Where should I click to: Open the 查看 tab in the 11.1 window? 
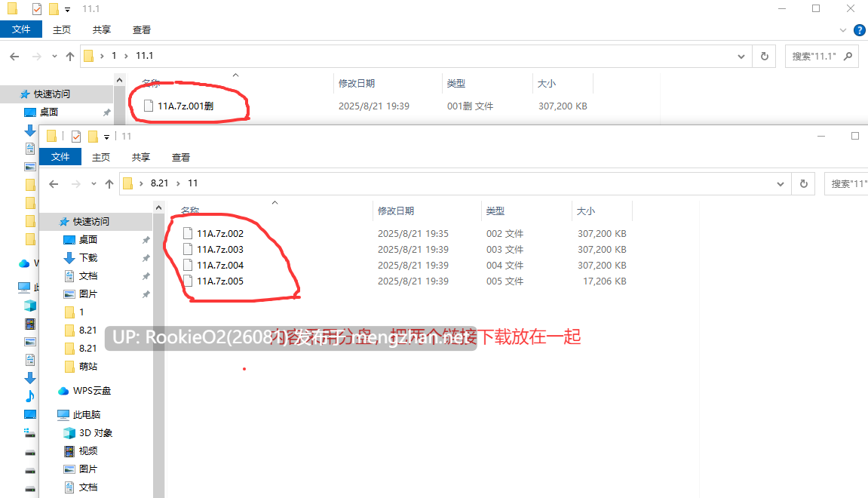tap(141, 30)
